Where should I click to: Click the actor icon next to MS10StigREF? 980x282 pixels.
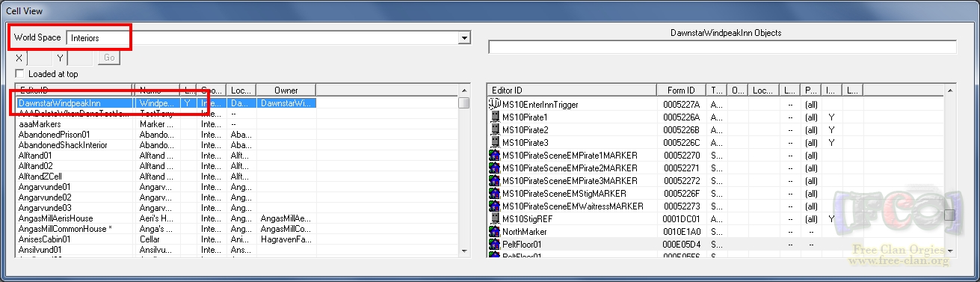[494, 218]
